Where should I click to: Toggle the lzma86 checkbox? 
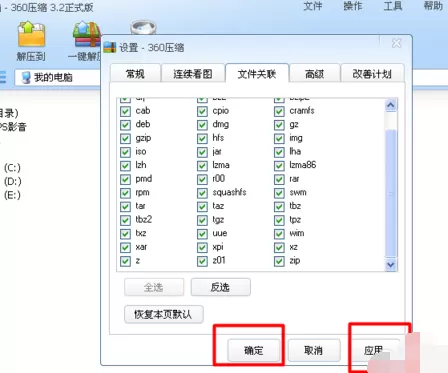click(x=279, y=166)
